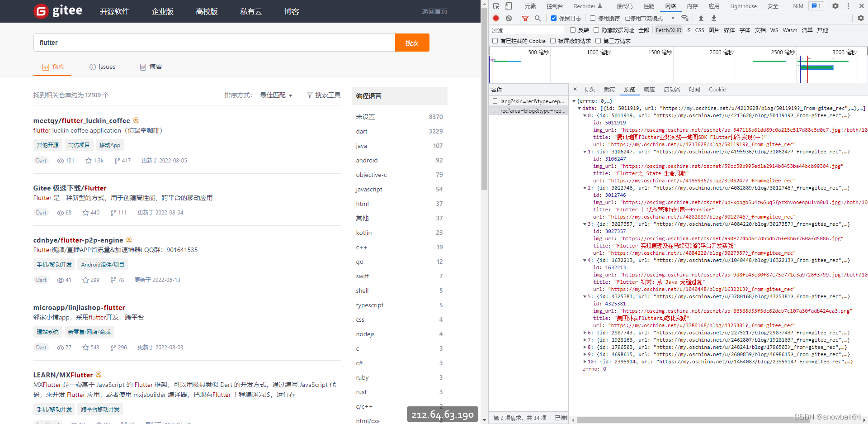Switch to the 响应 tab
The image size is (868, 424).
649,90
